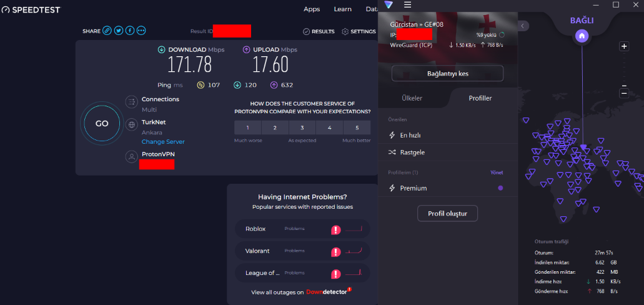644x305 pixels.
Task: Click the BAĞLI connection status label
Action: coord(582,21)
